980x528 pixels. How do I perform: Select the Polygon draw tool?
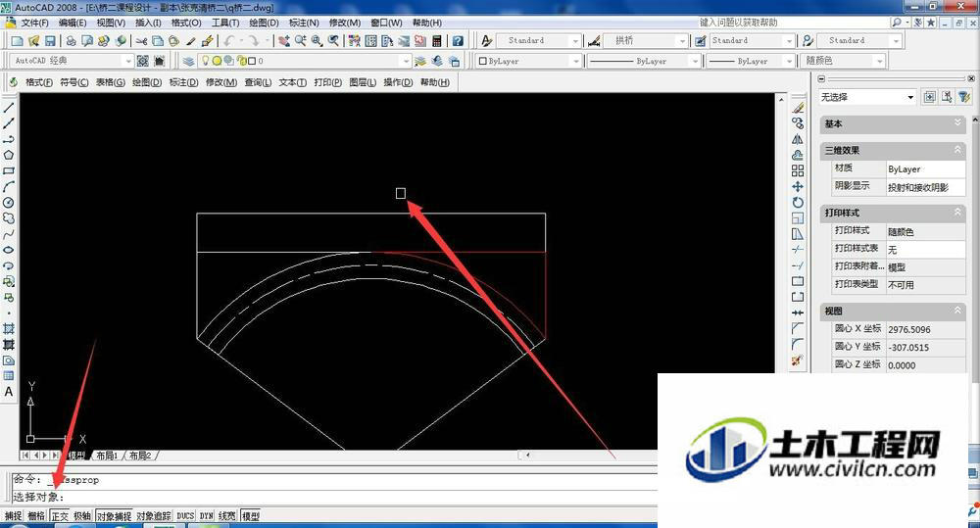pos(9,155)
